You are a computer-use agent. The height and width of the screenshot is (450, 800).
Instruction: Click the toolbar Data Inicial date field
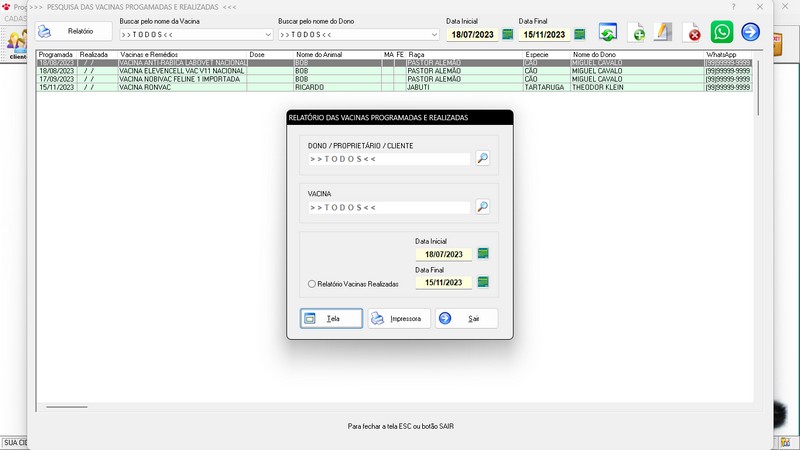pos(472,35)
